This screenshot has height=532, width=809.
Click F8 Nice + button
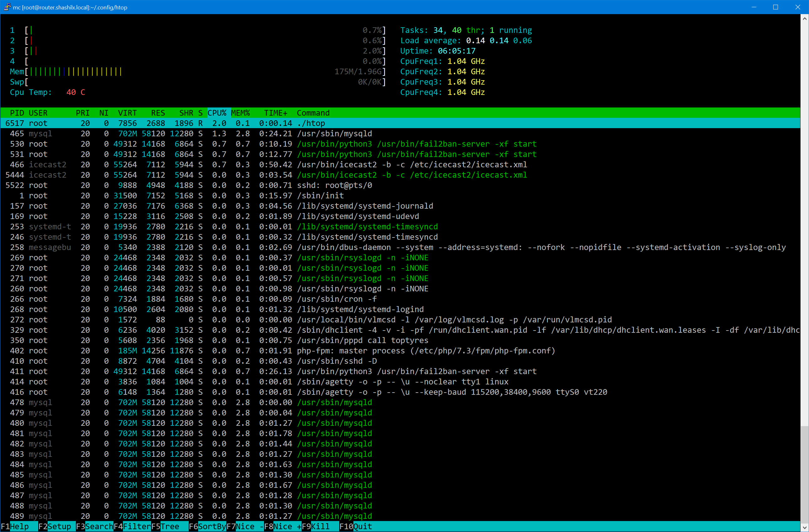(283, 526)
